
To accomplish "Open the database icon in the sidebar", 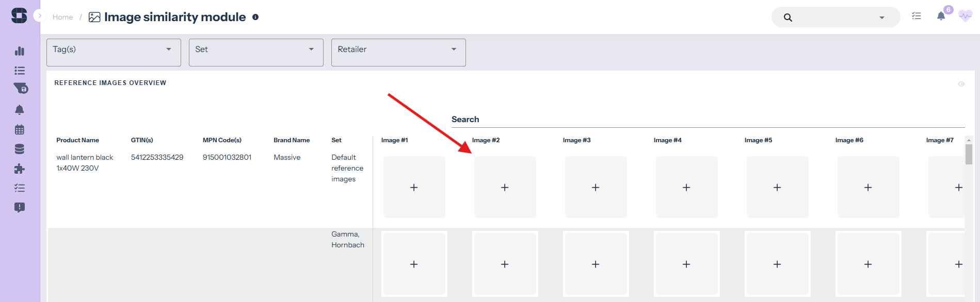I will (20, 149).
